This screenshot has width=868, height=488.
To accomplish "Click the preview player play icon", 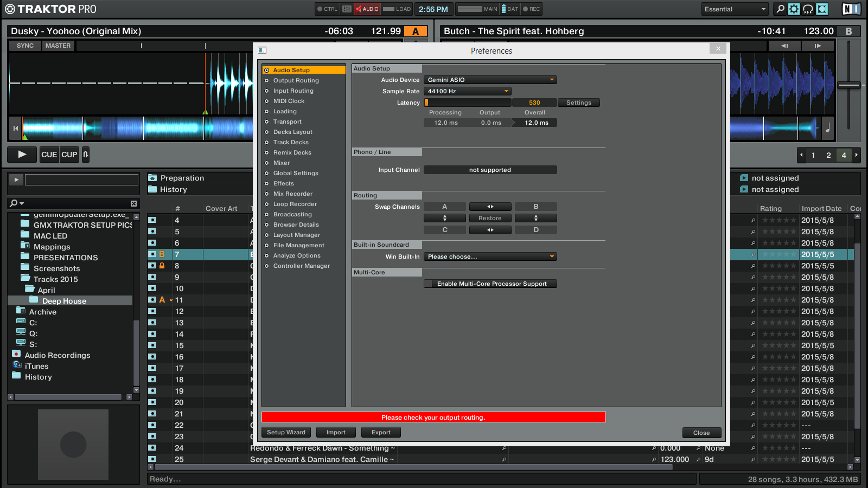I will click(16, 179).
